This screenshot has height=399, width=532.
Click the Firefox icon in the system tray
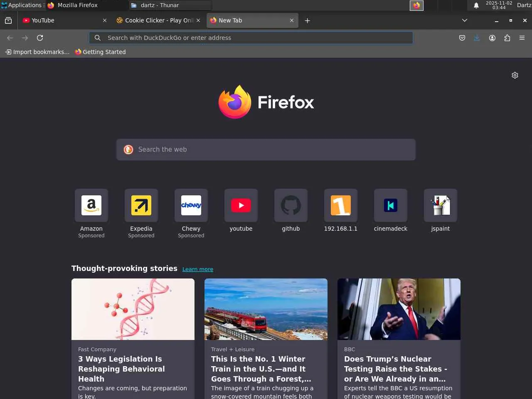[x=416, y=5]
